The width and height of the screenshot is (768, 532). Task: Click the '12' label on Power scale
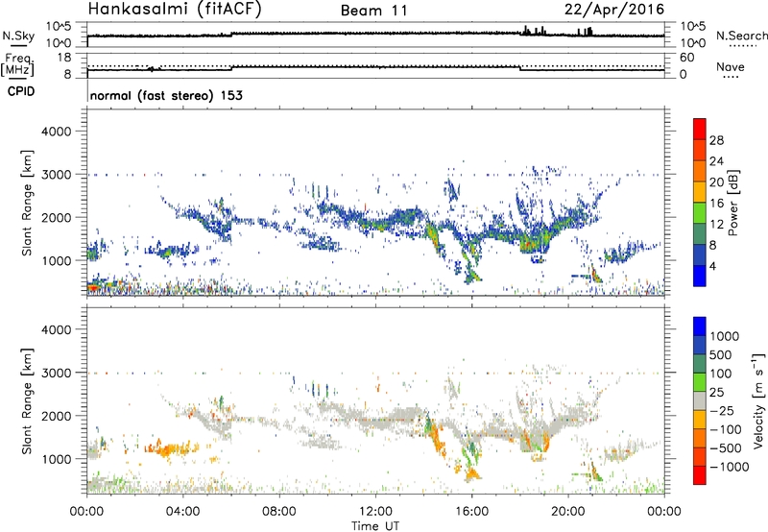tap(716, 225)
